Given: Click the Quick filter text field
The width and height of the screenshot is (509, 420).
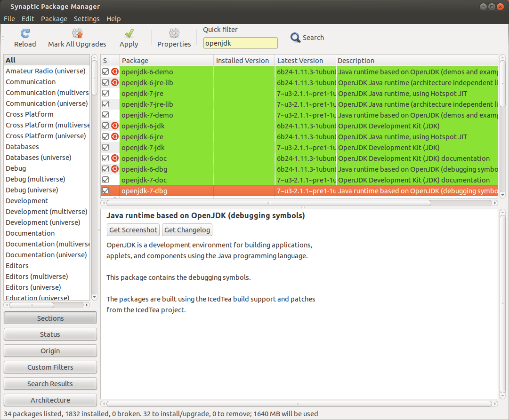Looking at the screenshot, I should (x=240, y=43).
